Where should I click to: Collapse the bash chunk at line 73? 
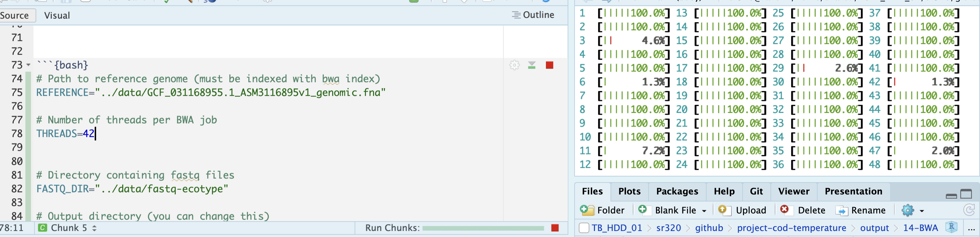tap(28, 65)
